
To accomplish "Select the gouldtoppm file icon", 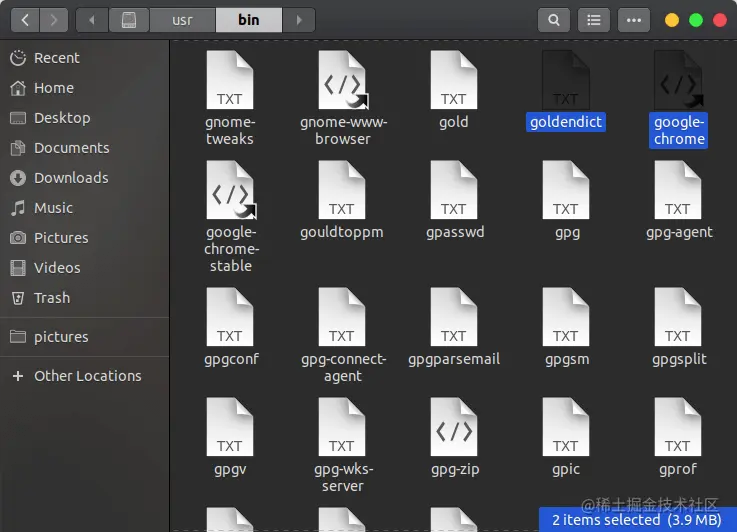I will pyautogui.click(x=342, y=190).
